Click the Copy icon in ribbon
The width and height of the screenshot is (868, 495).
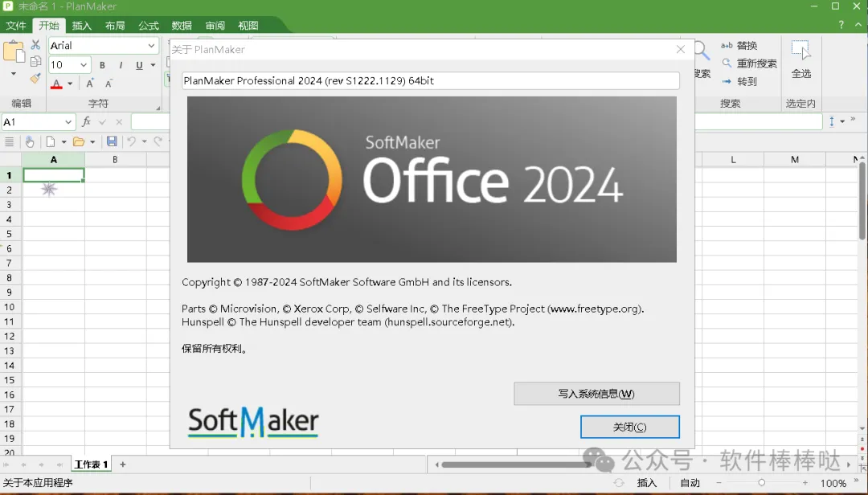(35, 61)
